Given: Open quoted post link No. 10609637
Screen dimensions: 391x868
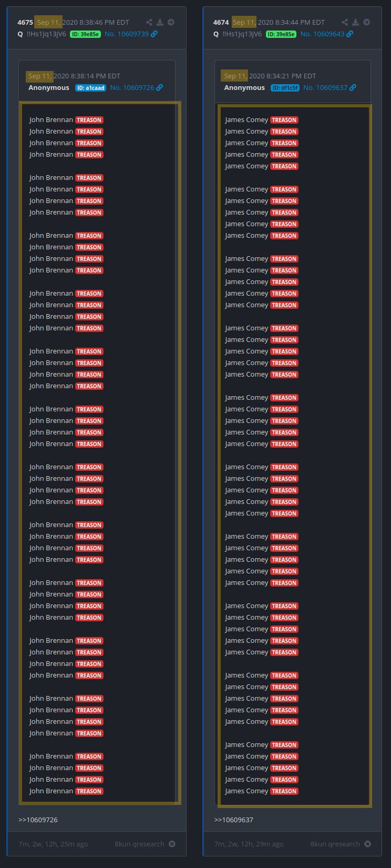Looking at the screenshot, I should [325, 87].
